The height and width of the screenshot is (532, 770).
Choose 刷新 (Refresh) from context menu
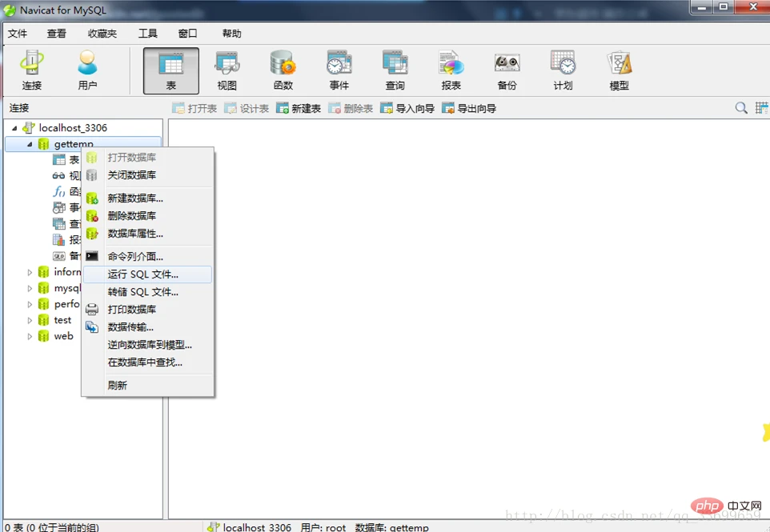point(147,386)
